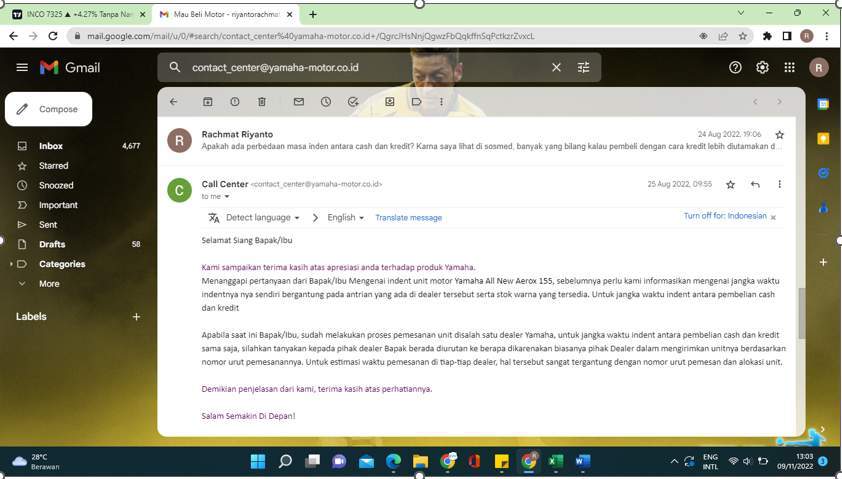Get add-ons with the plus icon
This screenshot has width=842, height=479.
tap(823, 262)
